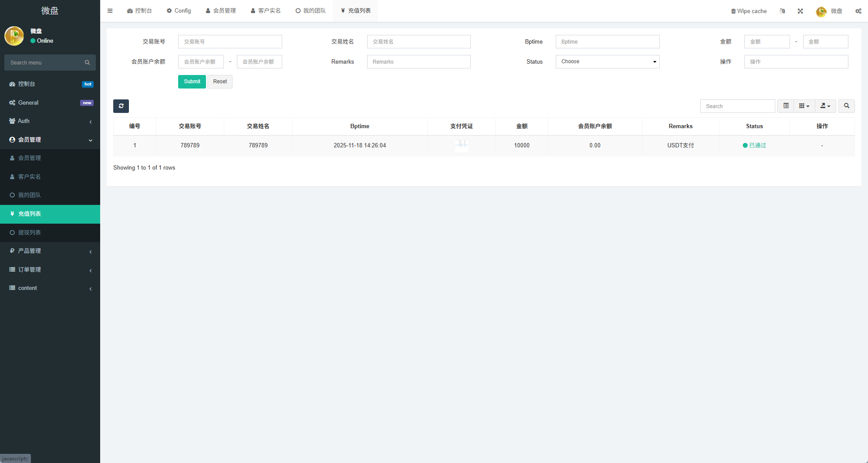Open settings gears icon at top right

[858, 11]
